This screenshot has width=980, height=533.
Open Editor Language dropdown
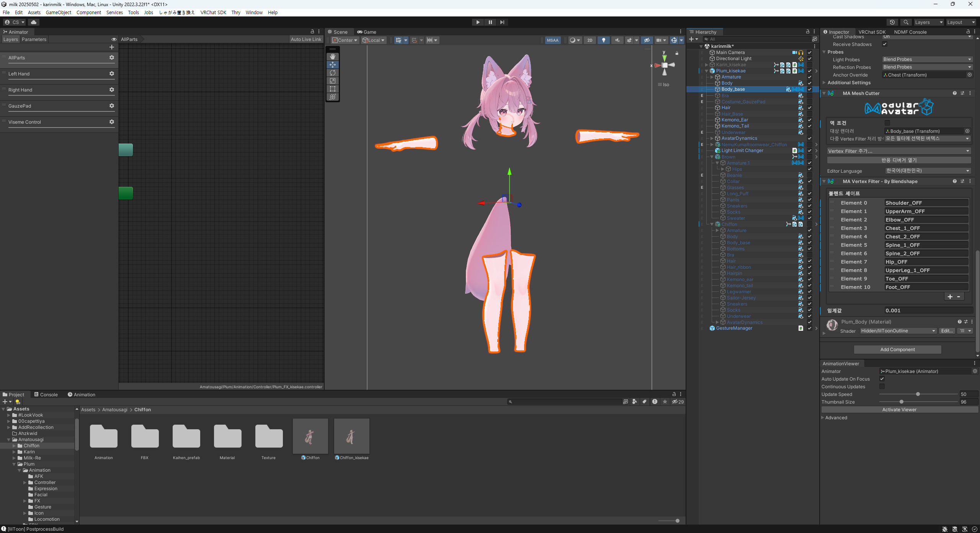pyautogui.click(x=928, y=171)
